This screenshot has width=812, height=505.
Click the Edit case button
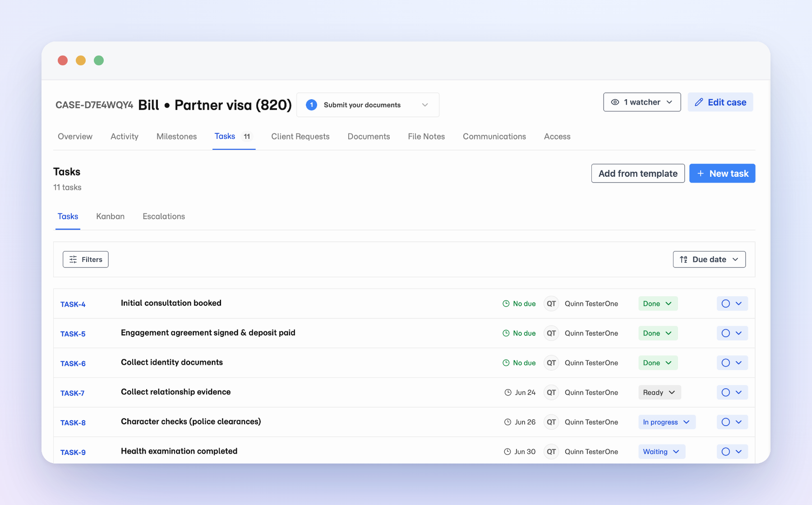(720, 102)
